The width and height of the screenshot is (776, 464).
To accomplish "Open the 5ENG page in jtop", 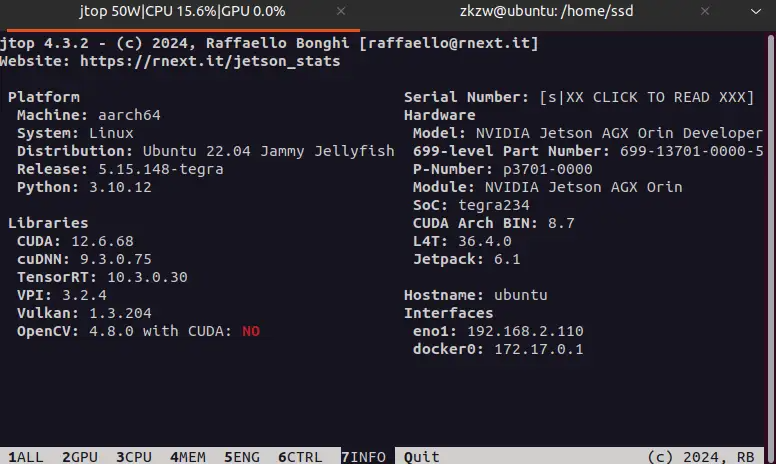I will pos(242,457).
